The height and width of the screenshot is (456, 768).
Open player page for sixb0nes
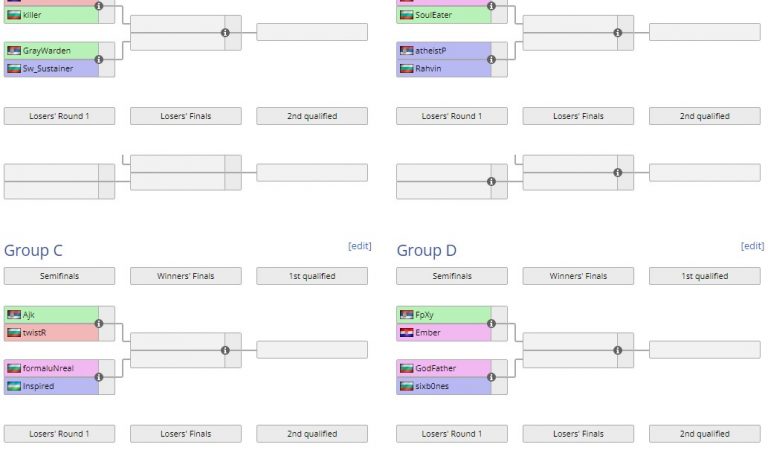point(431,386)
